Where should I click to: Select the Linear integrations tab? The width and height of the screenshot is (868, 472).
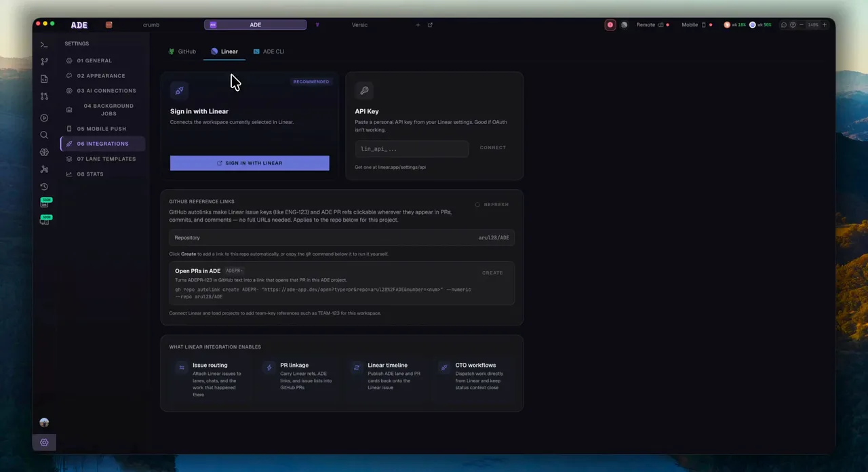coord(224,52)
